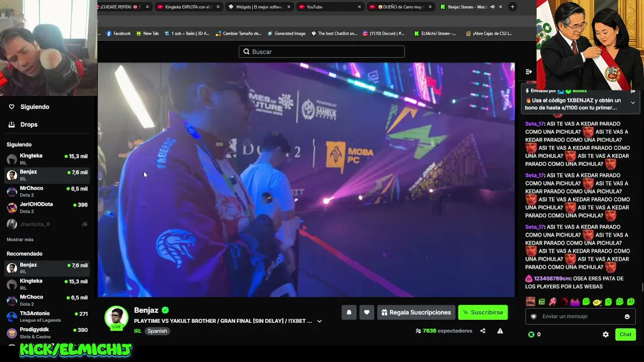Open the Abre Cajas de CS2 bookmark

click(x=489, y=34)
